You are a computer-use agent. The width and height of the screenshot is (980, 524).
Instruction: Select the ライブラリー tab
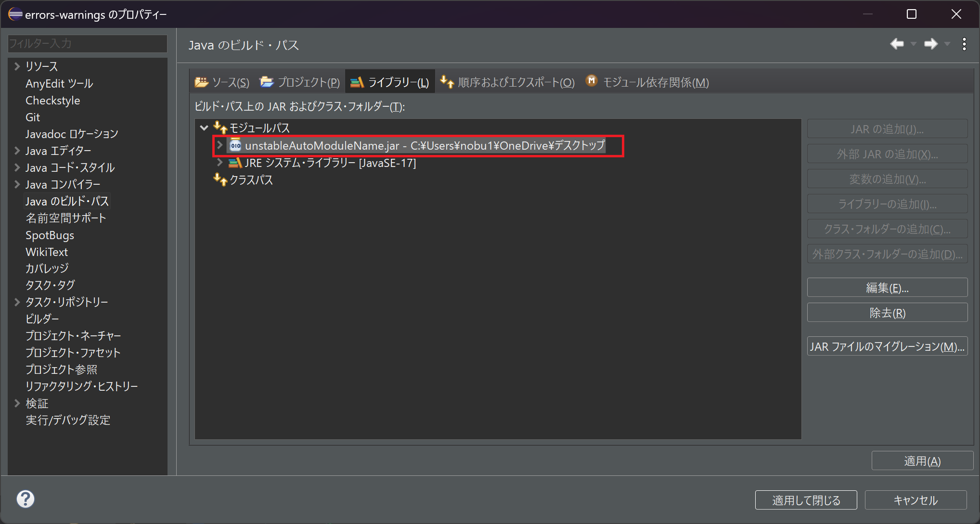click(390, 82)
